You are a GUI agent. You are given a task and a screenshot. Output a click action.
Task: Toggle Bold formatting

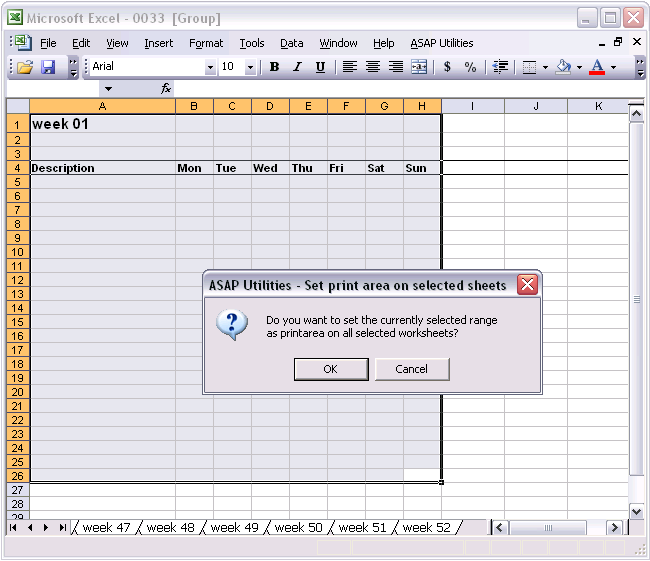click(x=274, y=67)
